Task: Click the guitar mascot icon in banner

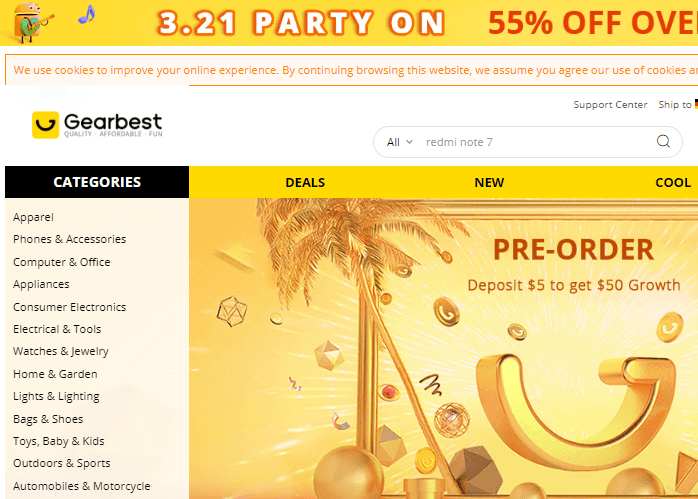Action: point(30,22)
